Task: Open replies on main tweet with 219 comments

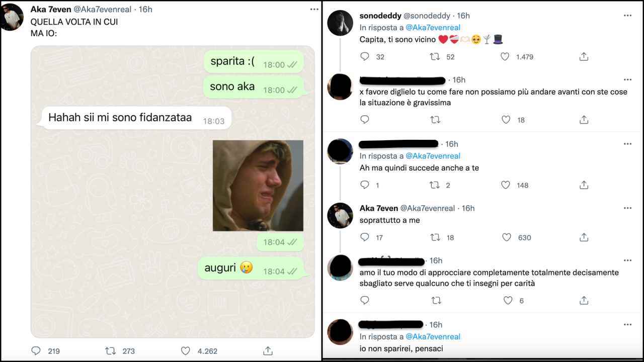Action: [36, 350]
